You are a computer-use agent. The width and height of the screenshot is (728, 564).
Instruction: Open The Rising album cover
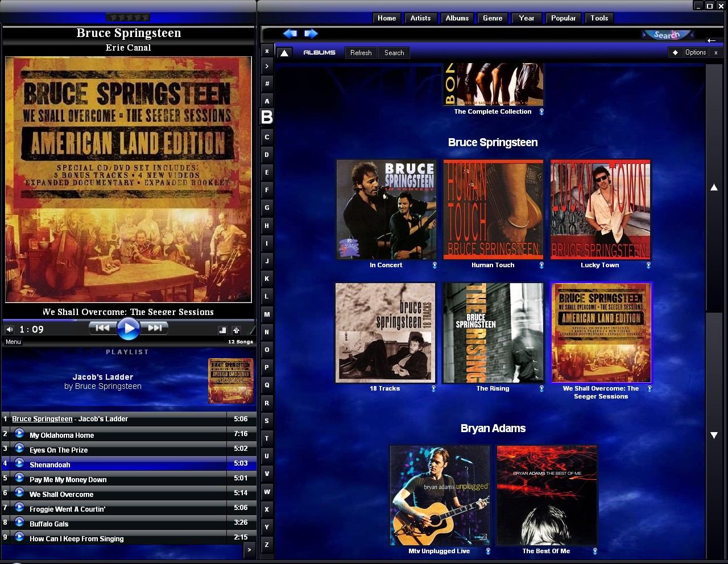493,333
